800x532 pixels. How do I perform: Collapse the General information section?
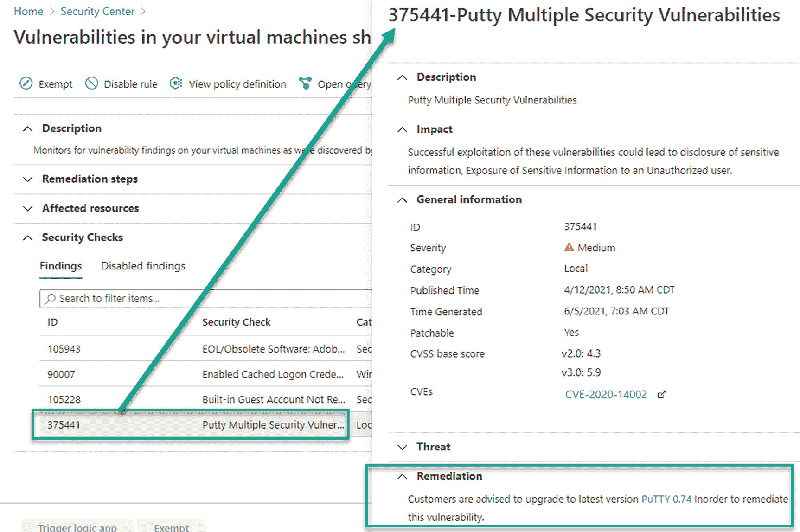coord(402,200)
